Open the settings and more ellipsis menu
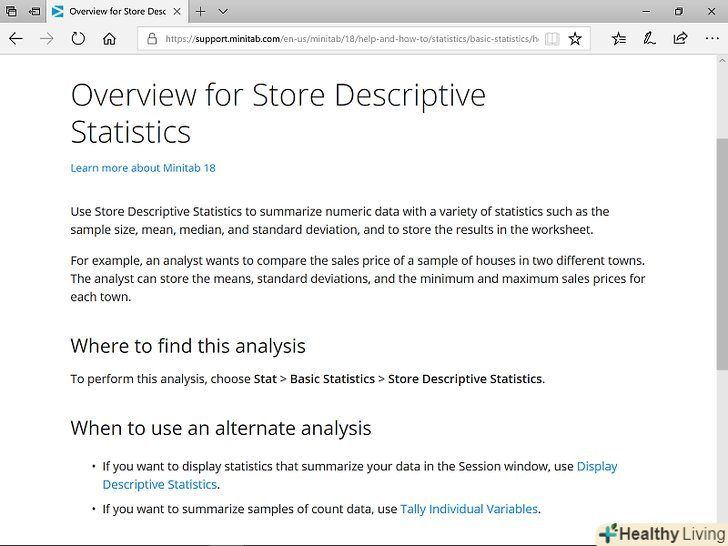This screenshot has height=546, width=728. 712,39
